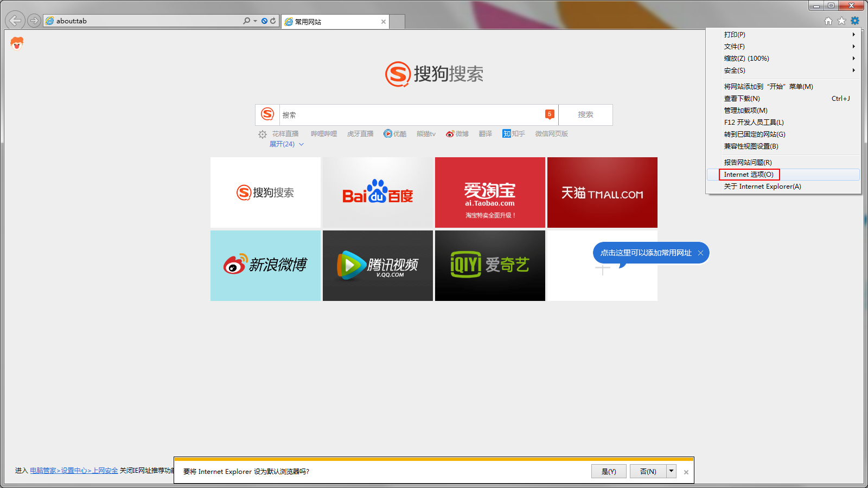Open the Sina Weibo tile
The image size is (868, 488).
tap(265, 266)
